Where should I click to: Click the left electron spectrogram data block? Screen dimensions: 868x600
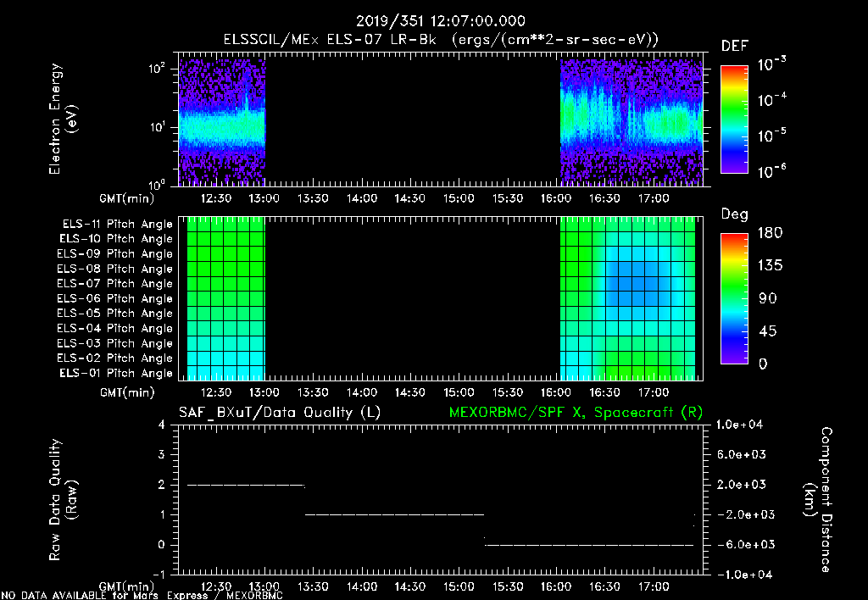point(222,122)
